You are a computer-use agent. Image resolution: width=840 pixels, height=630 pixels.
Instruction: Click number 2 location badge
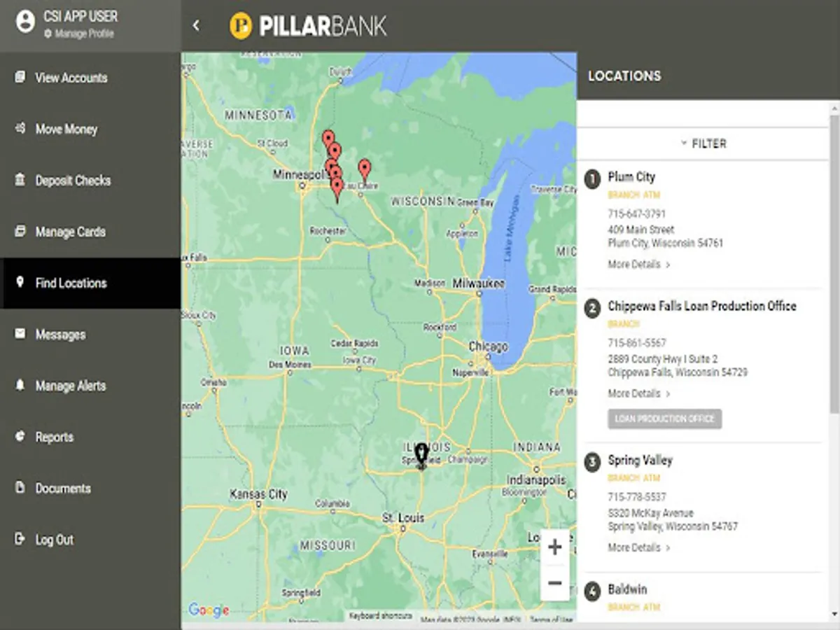point(592,308)
